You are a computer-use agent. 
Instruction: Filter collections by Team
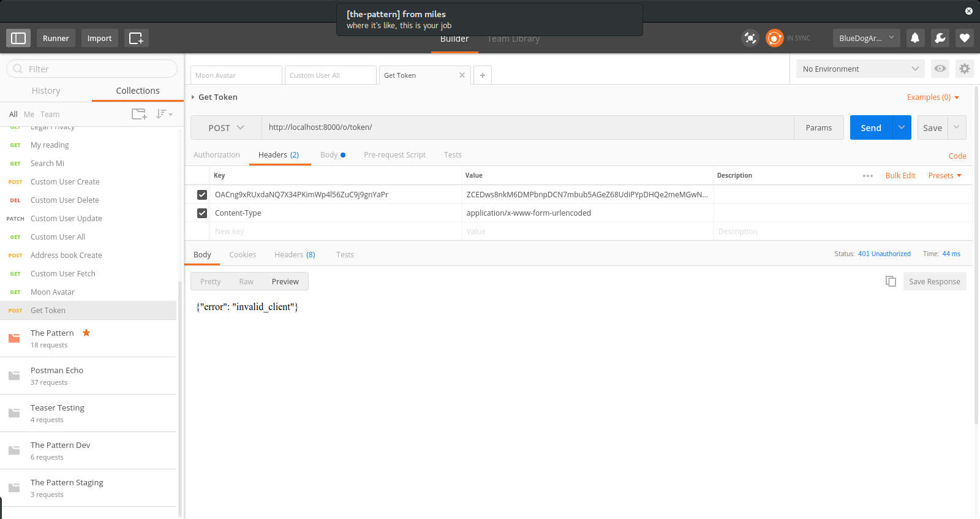click(50, 115)
